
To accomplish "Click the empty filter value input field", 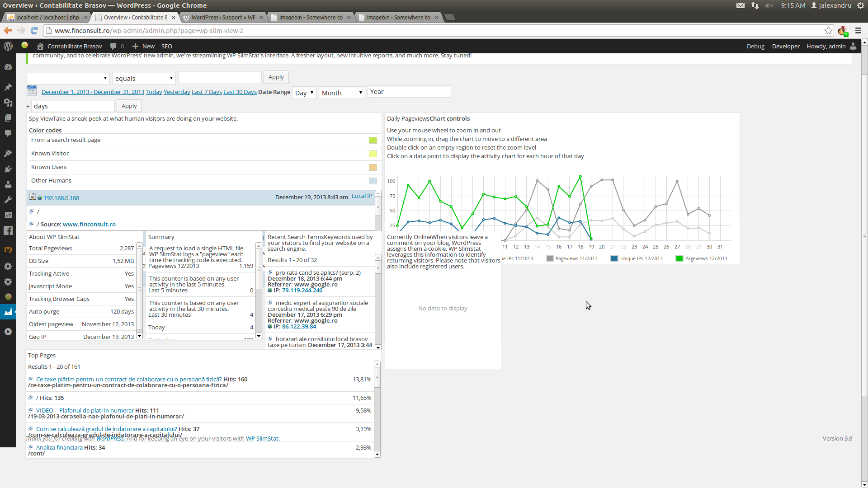I will pos(220,77).
